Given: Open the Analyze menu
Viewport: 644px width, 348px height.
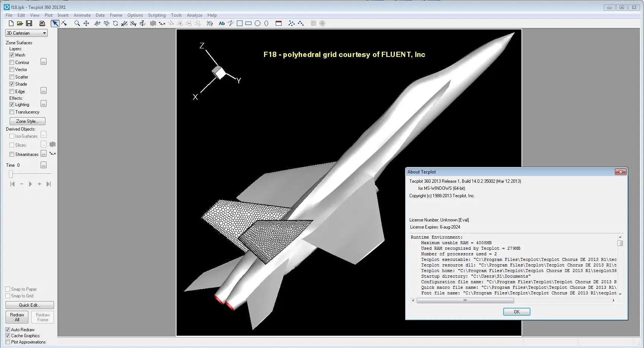Looking at the screenshot, I should pyautogui.click(x=194, y=15).
